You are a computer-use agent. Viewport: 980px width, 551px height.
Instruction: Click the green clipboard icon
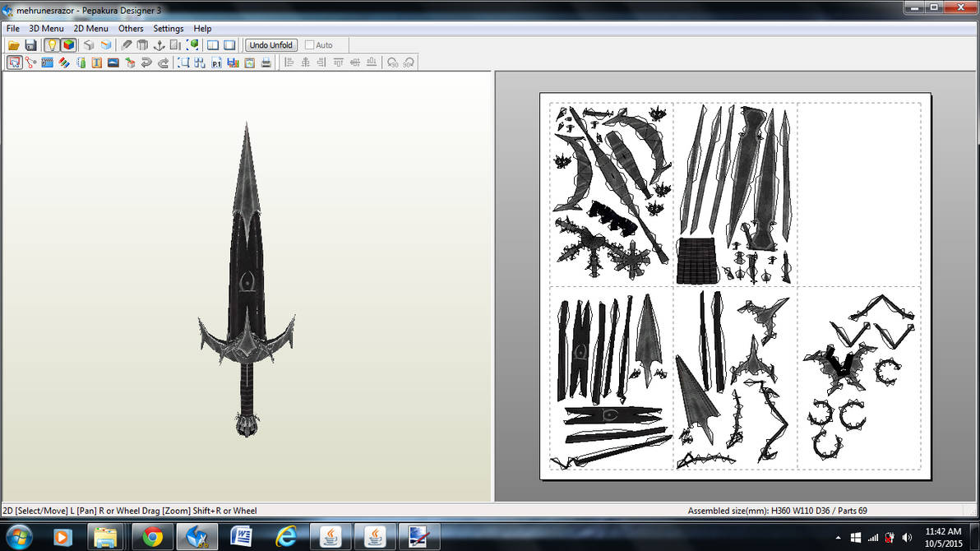pyautogui.click(x=81, y=63)
